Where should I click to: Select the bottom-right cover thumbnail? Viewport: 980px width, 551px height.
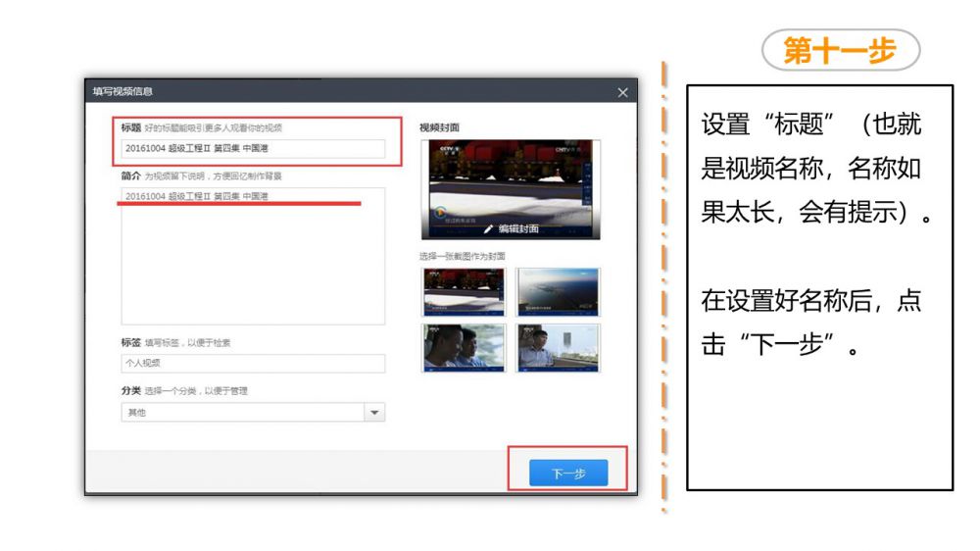558,347
